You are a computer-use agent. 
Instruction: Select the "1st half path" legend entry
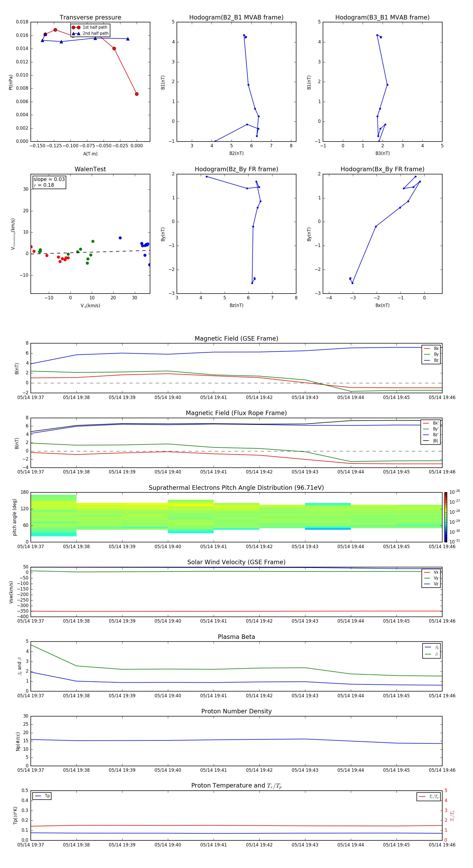pos(90,27)
